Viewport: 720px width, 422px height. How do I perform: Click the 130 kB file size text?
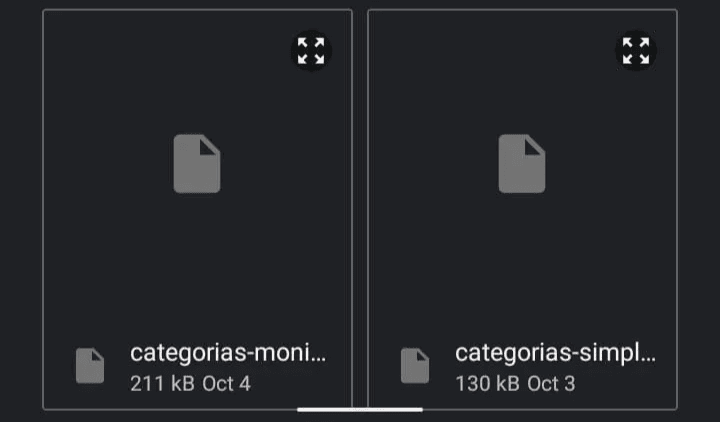coord(487,383)
